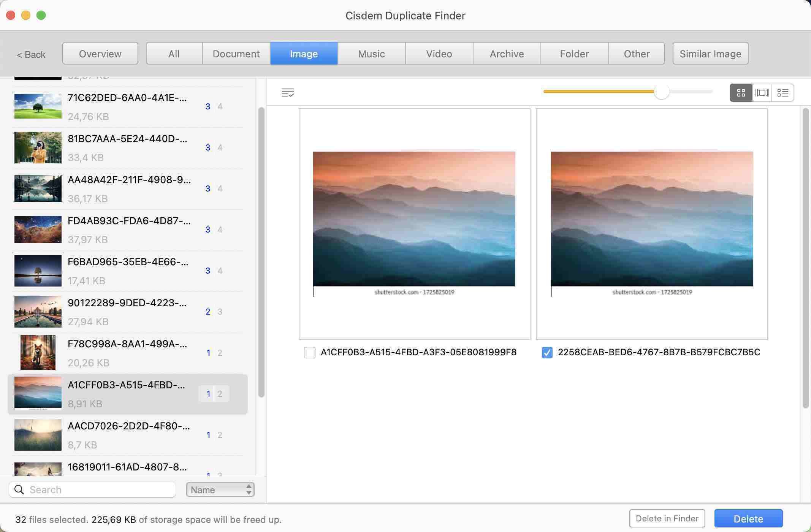This screenshot has width=811, height=532.
Task: Sort files by Name dropdown
Action: point(219,489)
